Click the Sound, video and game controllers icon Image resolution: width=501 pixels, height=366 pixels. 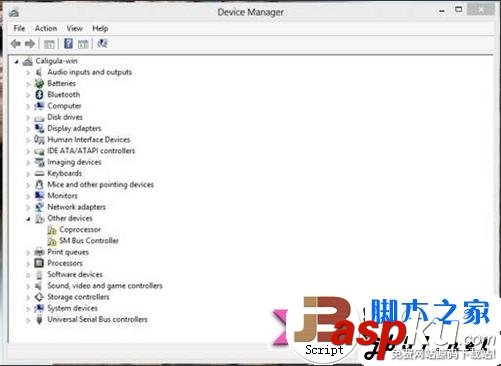coord(39,286)
